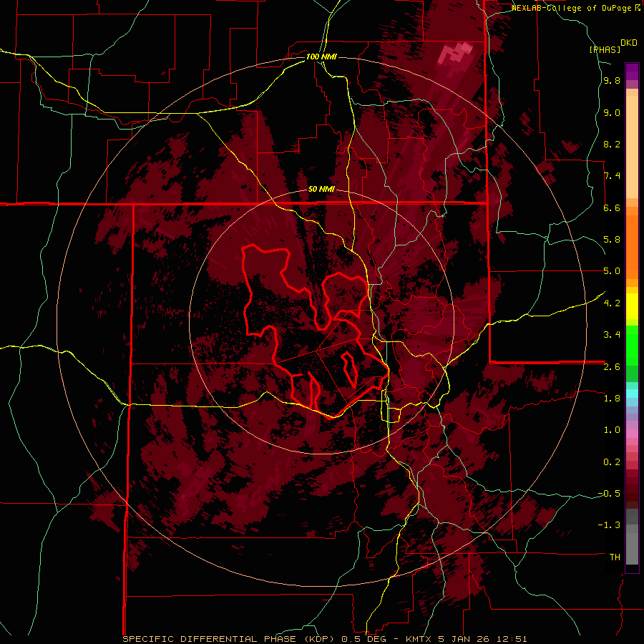The height and width of the screenshot is (644, 644).
Task: Select the -0.5 scale value
Action: coord(609,494)
